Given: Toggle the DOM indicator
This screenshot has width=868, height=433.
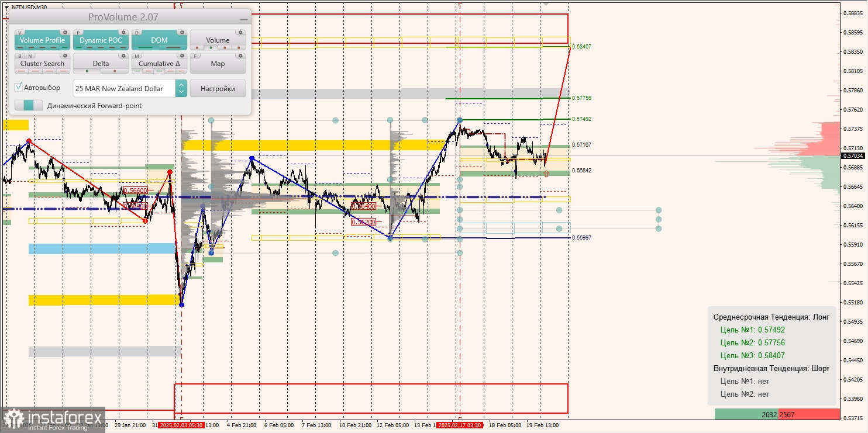Looking at the screenshot, I should click(159, 40).
